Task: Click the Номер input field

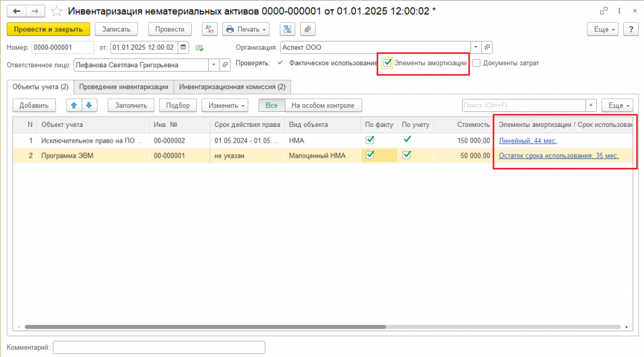Action: point(62,47)
